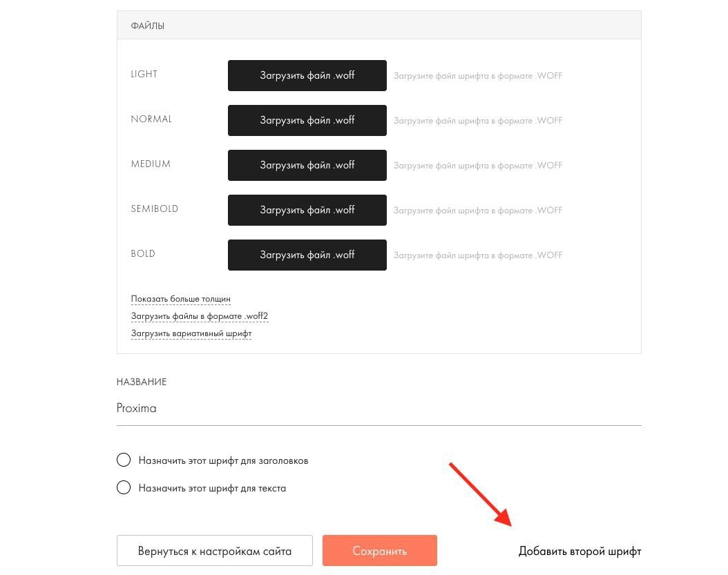The width and height of the screenshot is (728, 575).
Task: Upload .woff file for LIGHT weight
Action: tap(307, 75)
